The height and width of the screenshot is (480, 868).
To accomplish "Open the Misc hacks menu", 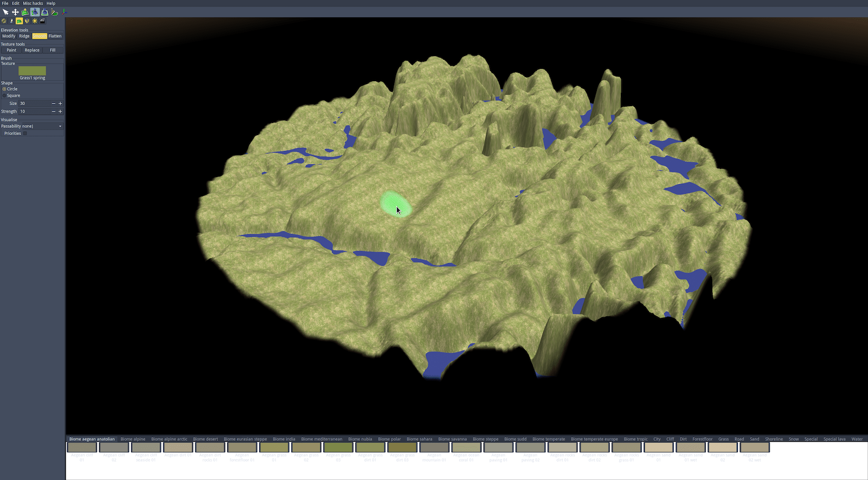I will coord(33,3).
